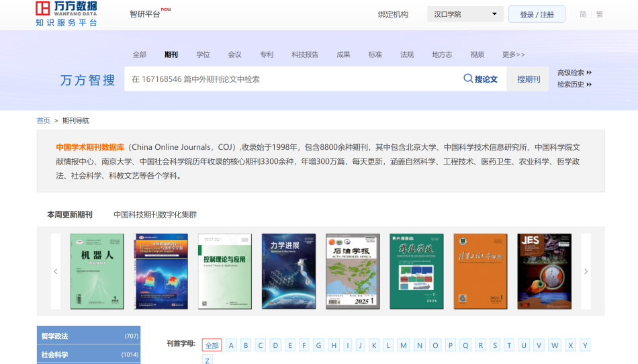Switch to traditional Chinese with 繁
This screenshot has height=364, width=638.
[599, 14]
